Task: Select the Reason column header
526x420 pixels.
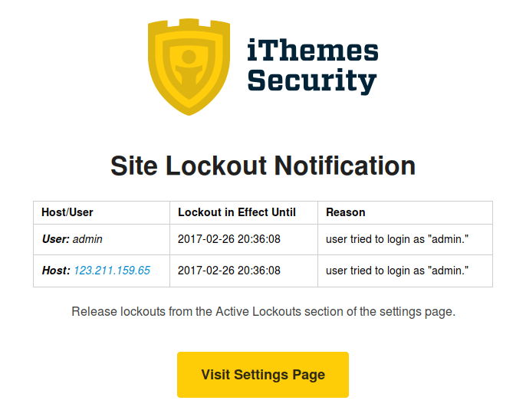Action: (x=346, y=212)
